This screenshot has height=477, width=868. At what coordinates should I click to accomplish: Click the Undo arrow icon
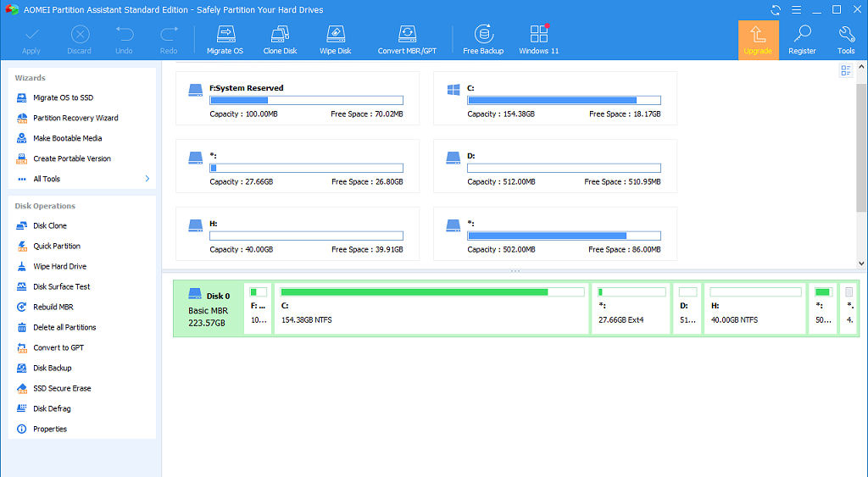pos(124,35)
